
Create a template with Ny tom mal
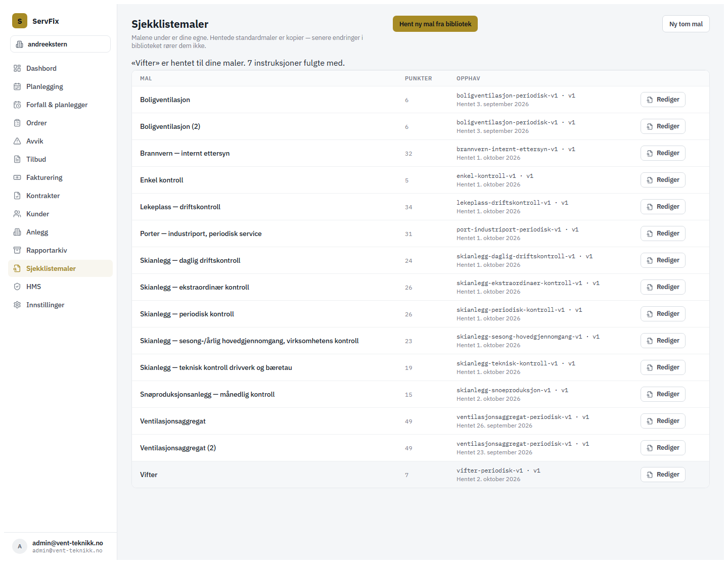point(686,24)
